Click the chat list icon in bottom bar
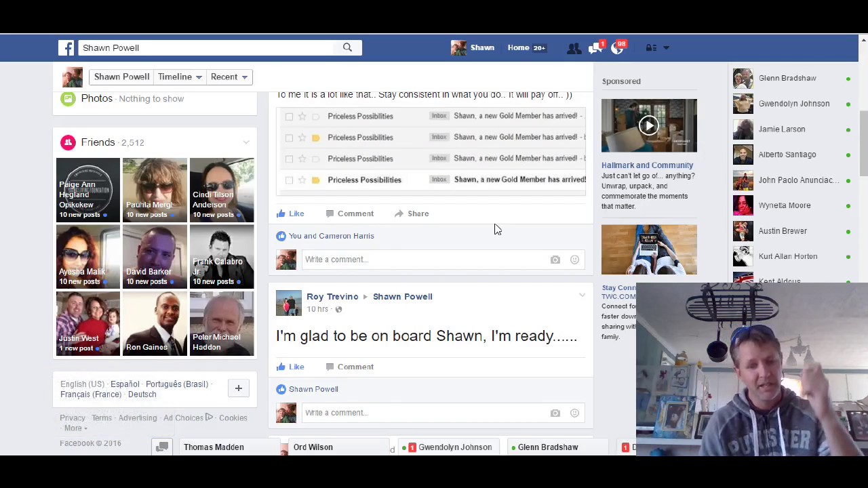The width and height of the screenshot is (868, 488). click(161, 447)
